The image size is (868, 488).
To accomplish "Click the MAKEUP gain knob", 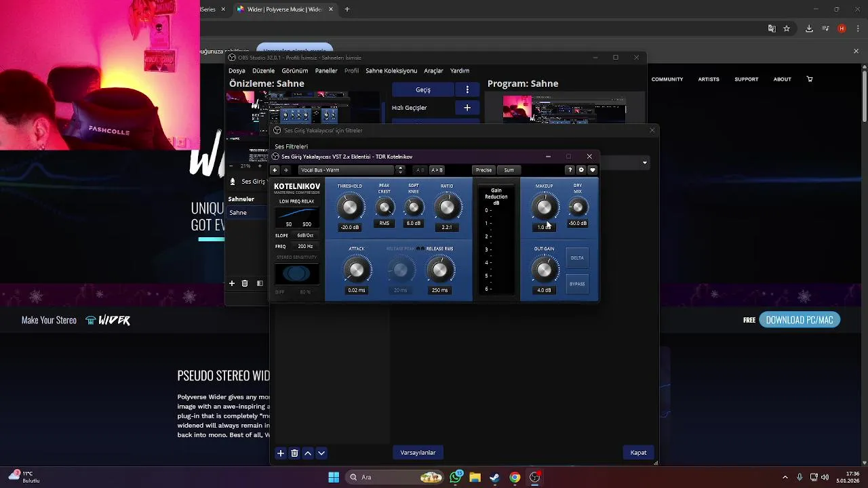I will pos(544,207).
